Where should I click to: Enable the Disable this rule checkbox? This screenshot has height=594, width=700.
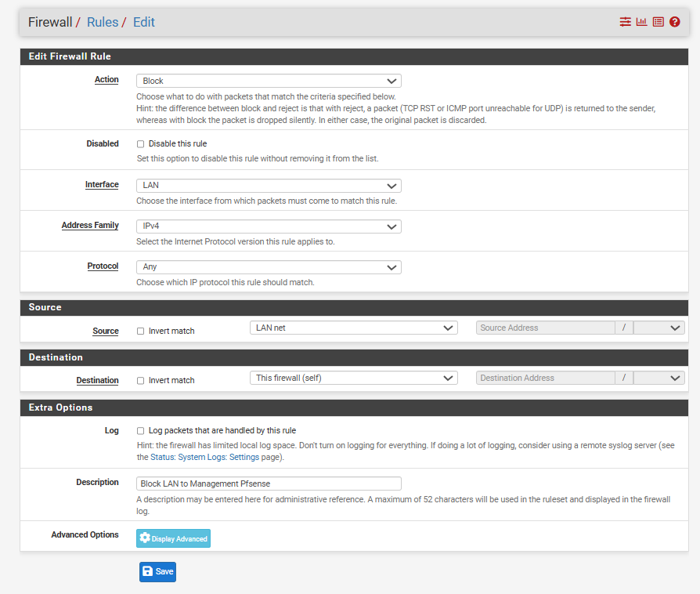point(141,144)
